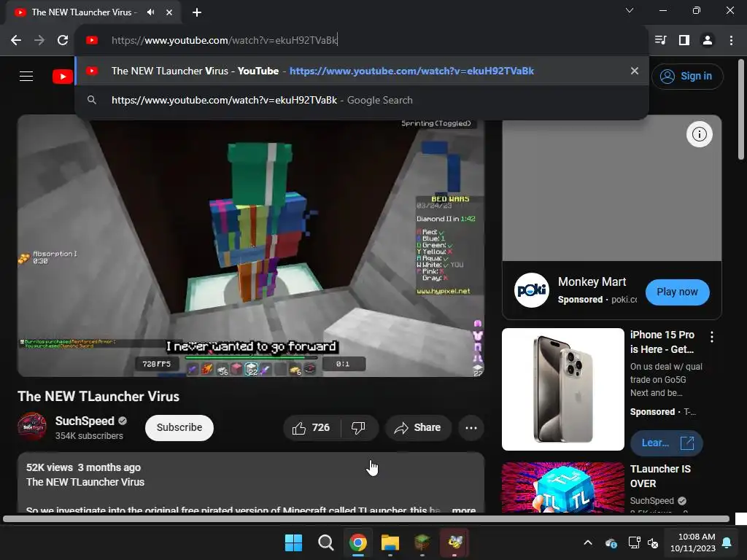Toggle the browser side panel icon

[x=684, y=40]
